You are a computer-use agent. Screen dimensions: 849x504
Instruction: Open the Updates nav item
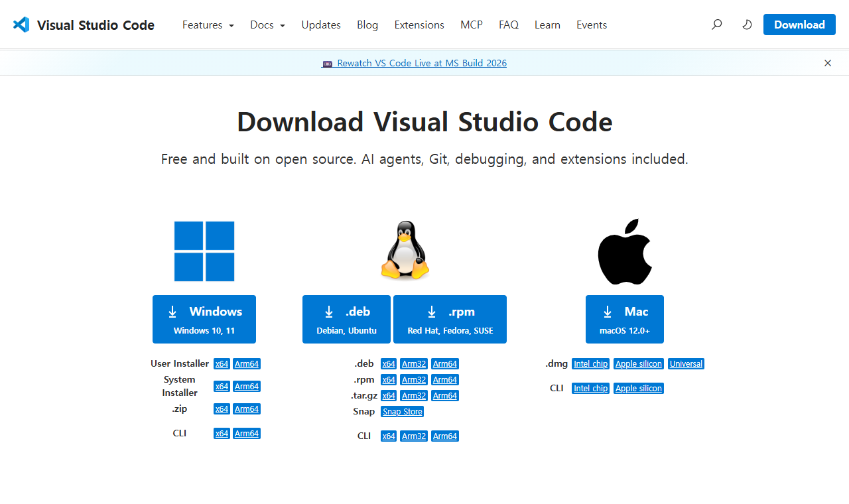(321, 25)
